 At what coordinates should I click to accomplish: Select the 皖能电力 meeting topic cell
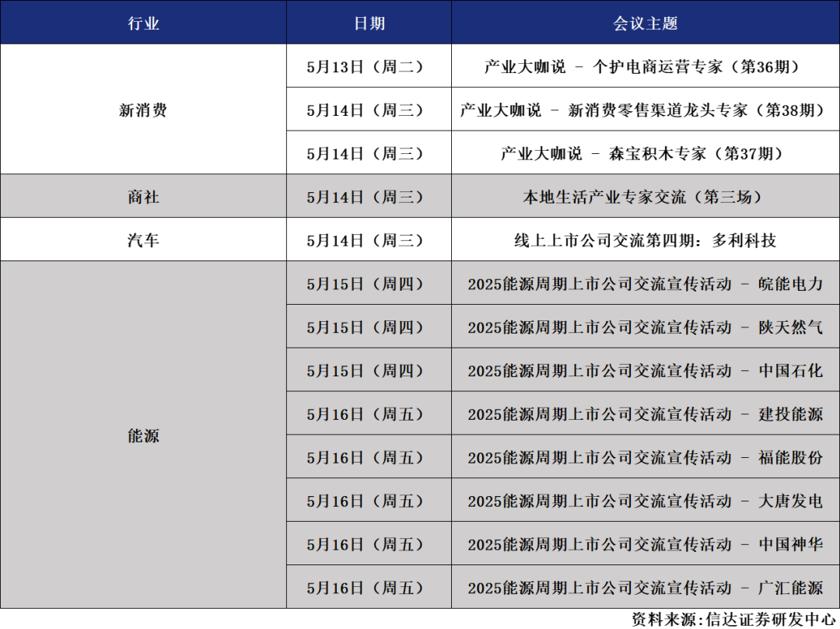[x=646, y=283]
